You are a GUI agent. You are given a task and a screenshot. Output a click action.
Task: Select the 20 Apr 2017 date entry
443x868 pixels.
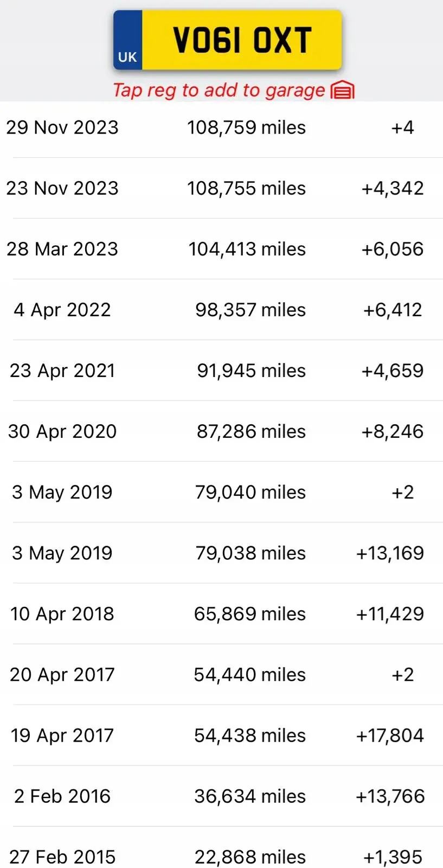coord(62,674)
